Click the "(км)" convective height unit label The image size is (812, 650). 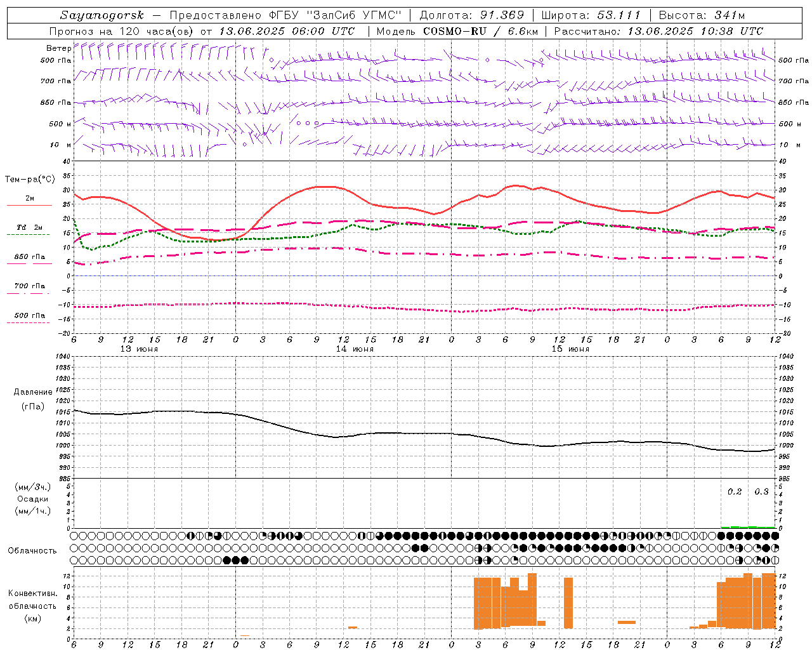coord(33,618)
